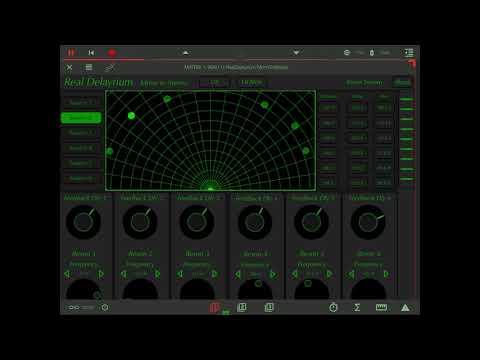The image size is (480, 360).
Task: Increase Beam 3 frequency with right arrow
Action: [214, 274]
